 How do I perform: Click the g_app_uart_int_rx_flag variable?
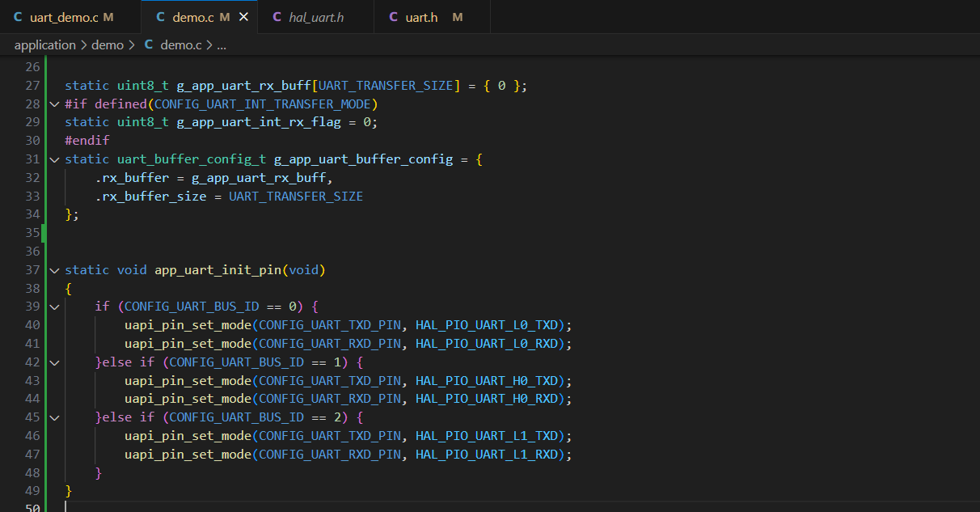(x=259, y=122)
